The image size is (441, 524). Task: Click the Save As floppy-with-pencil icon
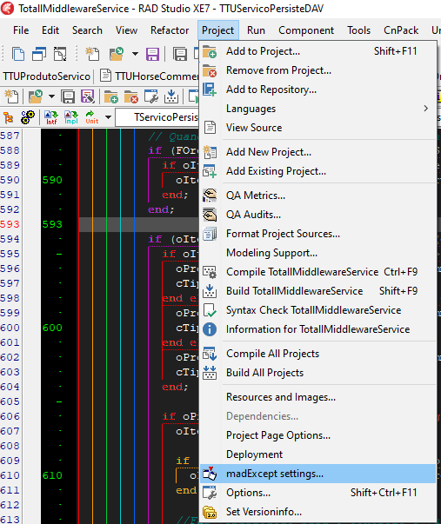(88, 97)
